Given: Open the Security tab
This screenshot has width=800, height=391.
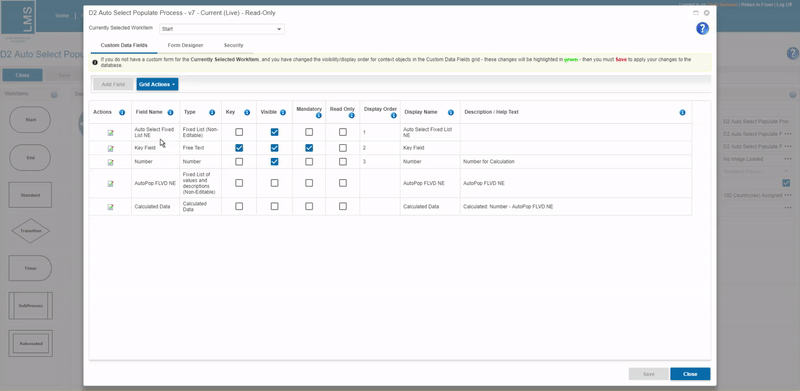Looking at the screenshot, I should click(233, 45).
